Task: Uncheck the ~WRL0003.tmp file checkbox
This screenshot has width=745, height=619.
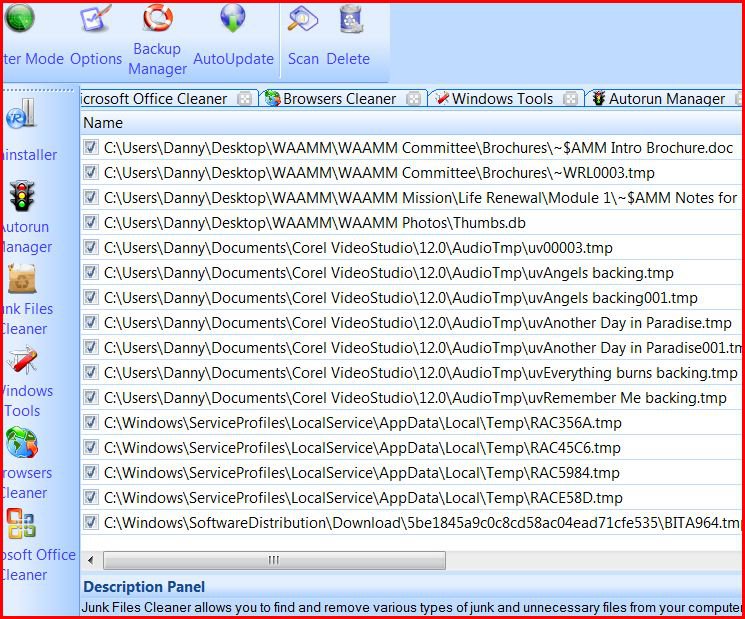Action: coord(90,172)
